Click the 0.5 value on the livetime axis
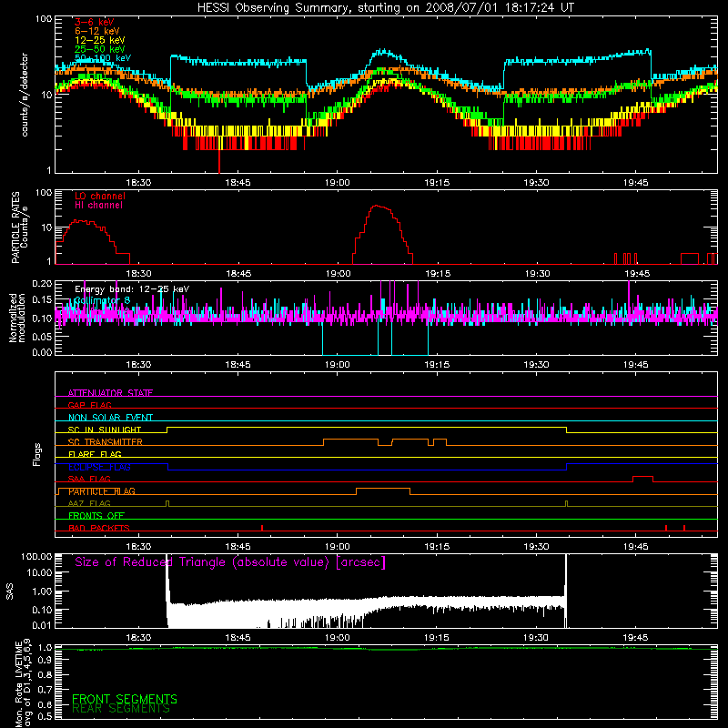Screen dimensions: 728x728 [45, 716]
